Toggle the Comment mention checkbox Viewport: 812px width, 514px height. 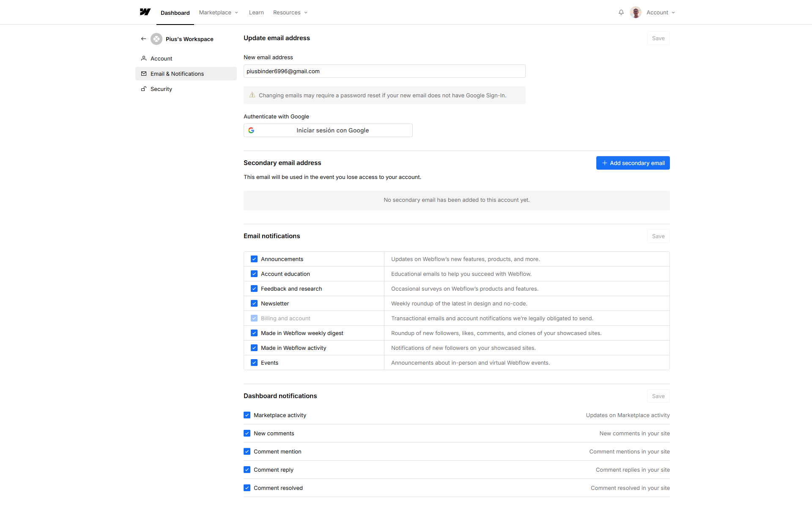247,451
